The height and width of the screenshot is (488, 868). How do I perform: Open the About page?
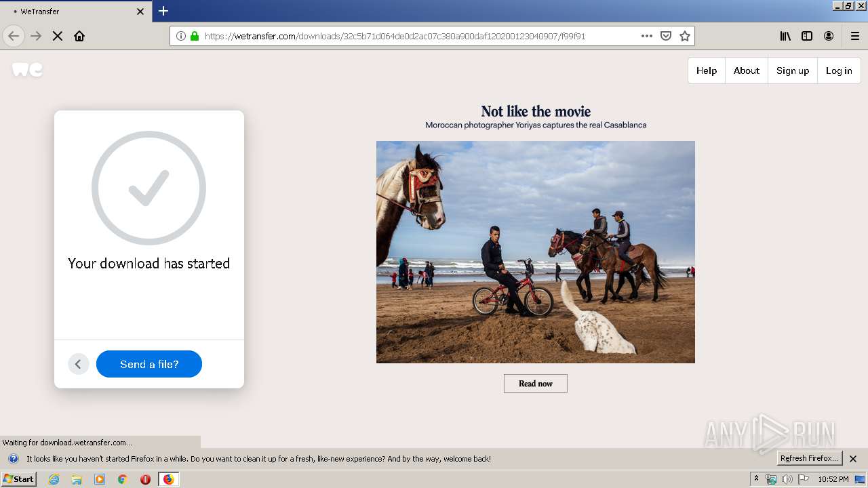pos(747,70)
